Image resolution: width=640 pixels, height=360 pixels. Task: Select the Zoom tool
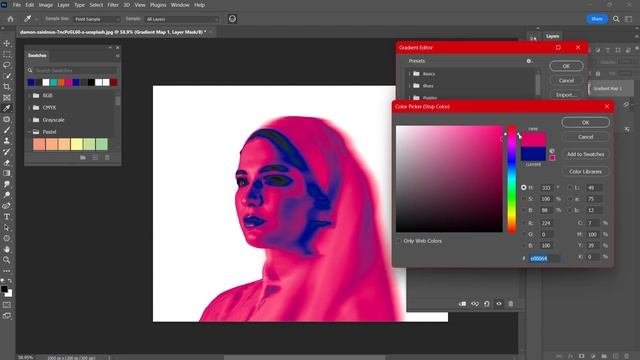point(7,260)
